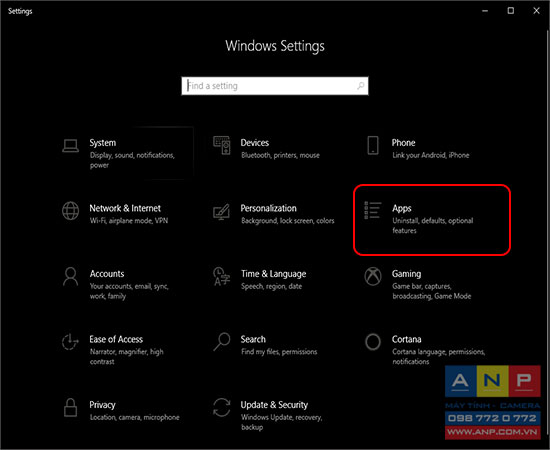Focus the Find a setting search box
550x450 pixels.
tap(275, 86)
